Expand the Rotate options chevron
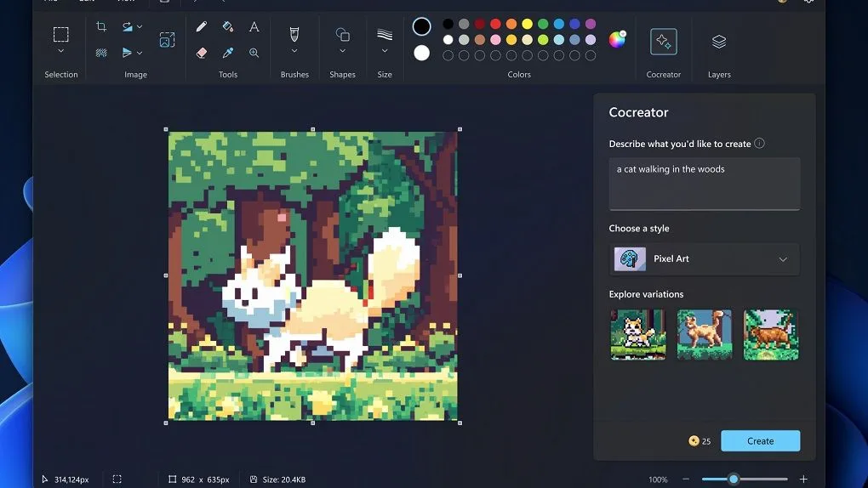Viewport: 868px width, 488px height. (x=140, y=26)
